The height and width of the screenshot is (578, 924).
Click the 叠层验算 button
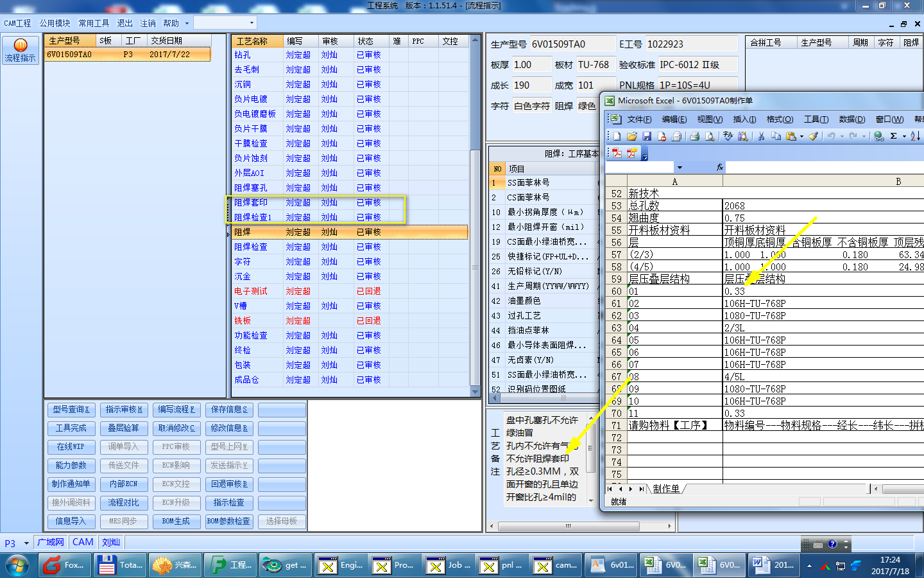coord(124,428)
